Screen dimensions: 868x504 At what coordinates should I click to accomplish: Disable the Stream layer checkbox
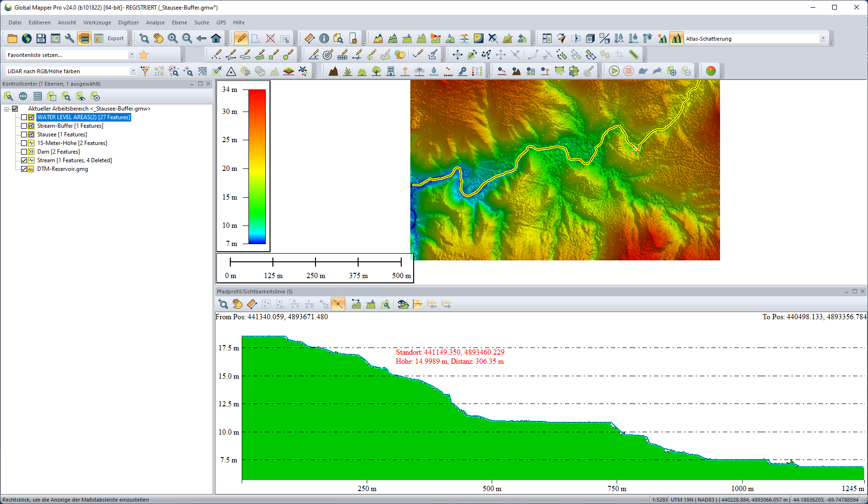pyautogui.click(x=24, y=160)
